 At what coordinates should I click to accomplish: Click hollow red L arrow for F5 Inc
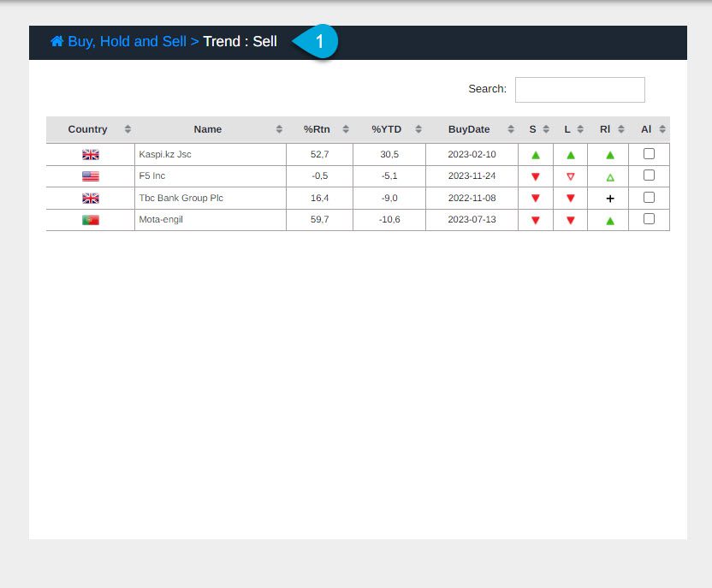point(571,176)
